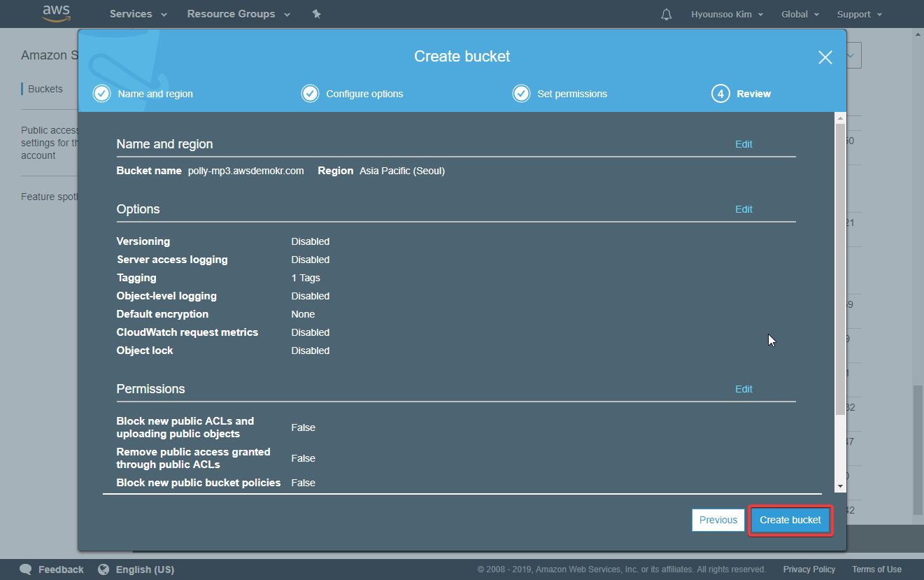Viewport: 924px width, 580px height.
Task: Go to the Configure options step
Action: (364, 94)
